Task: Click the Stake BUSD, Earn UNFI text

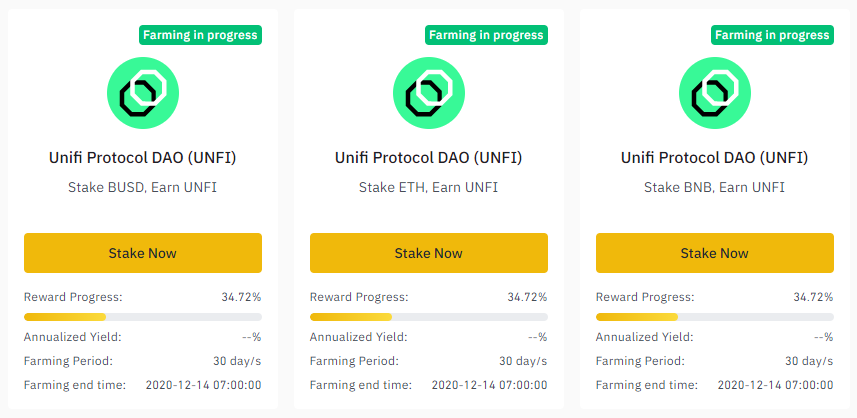Action: [142, 187]
